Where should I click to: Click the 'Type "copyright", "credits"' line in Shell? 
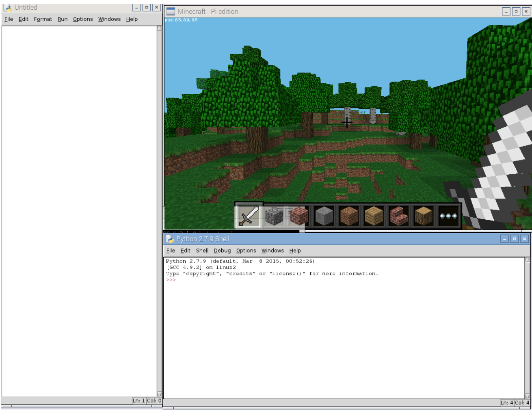(x=272, y=273)
